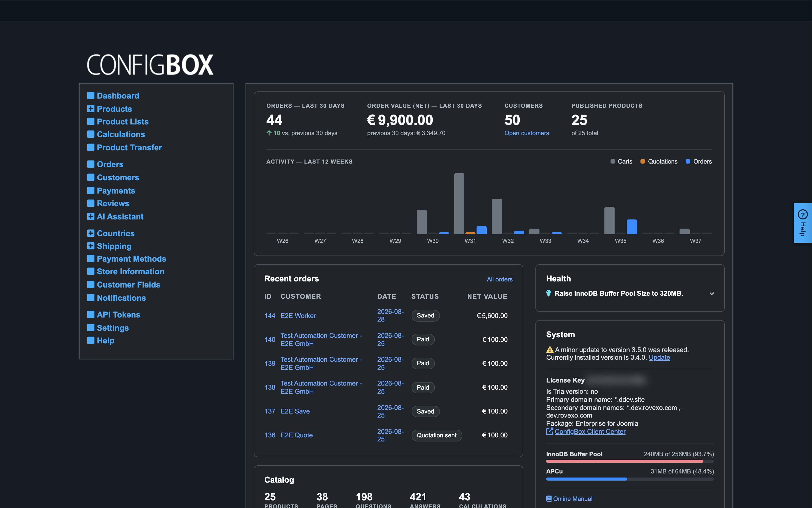The width and height of the screenshot is (812, 508).
Task: Open the Orders menu entry
Action: click(110, 164)
